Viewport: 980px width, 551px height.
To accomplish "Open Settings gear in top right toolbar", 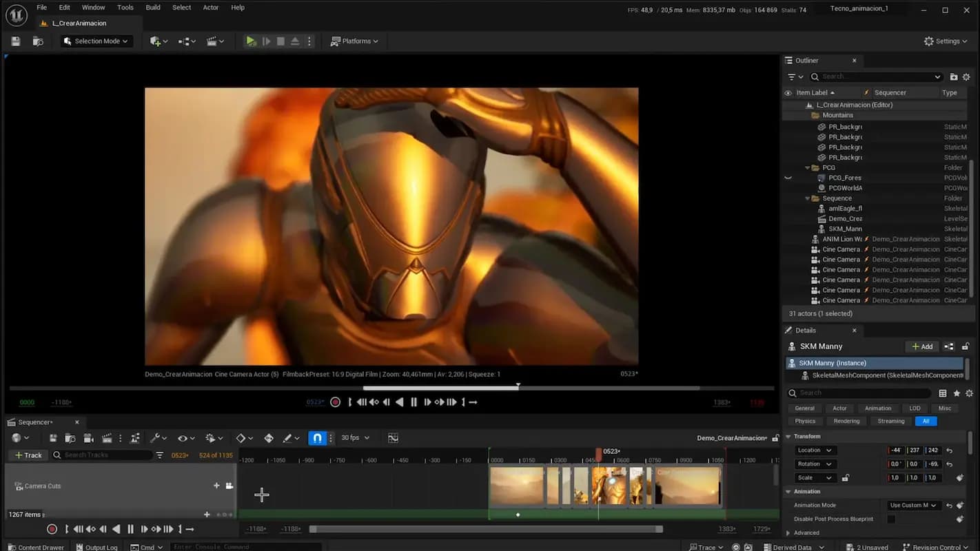I will pos(946,41).
